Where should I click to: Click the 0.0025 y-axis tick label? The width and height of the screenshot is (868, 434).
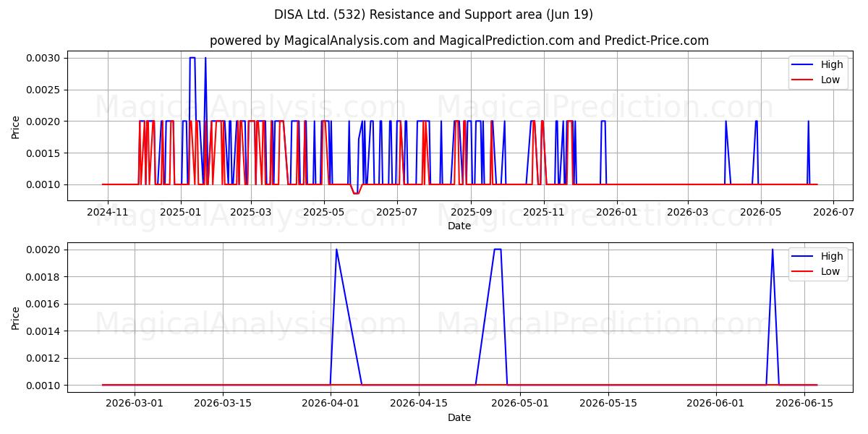tap(45, 90)
